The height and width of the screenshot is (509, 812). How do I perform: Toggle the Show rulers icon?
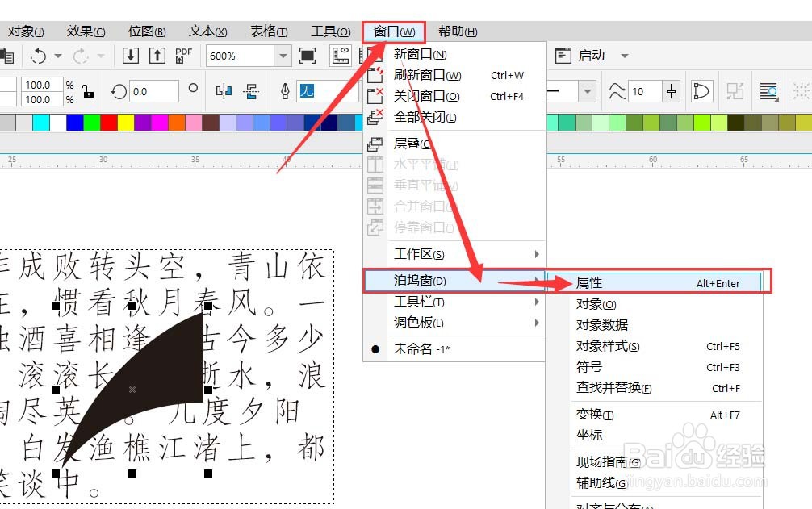click(x=341, y=56)
